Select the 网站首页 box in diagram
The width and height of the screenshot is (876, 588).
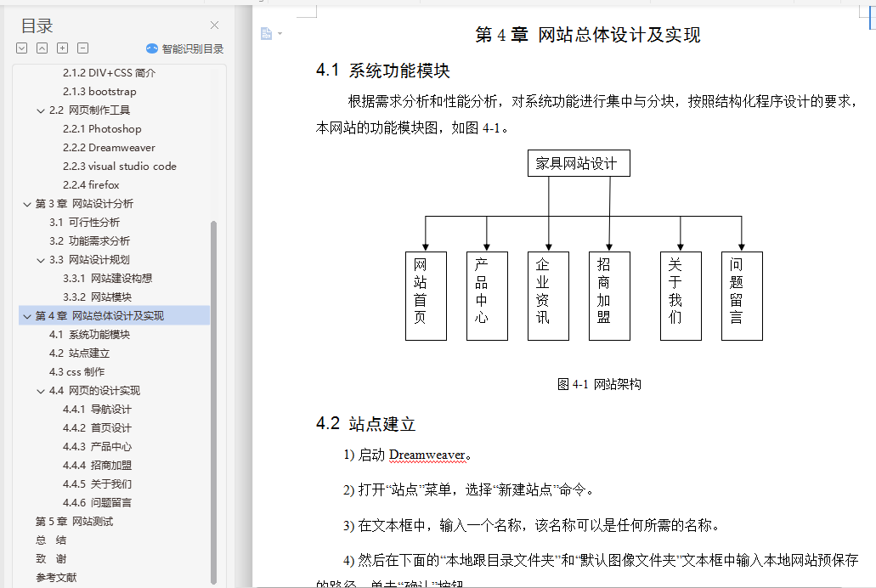click(426, 296)
